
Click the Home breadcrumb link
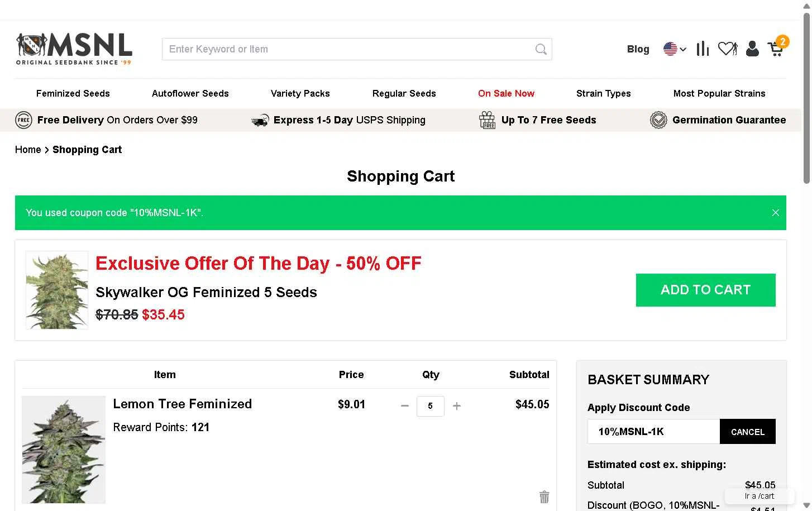coord(28,150)
